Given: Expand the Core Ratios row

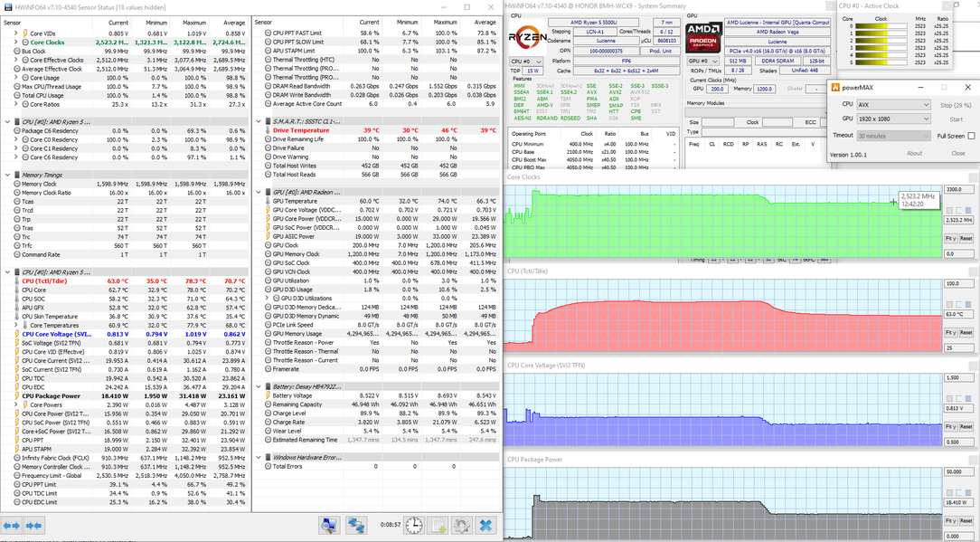Looking at the screenshot, I should point(15,104).
